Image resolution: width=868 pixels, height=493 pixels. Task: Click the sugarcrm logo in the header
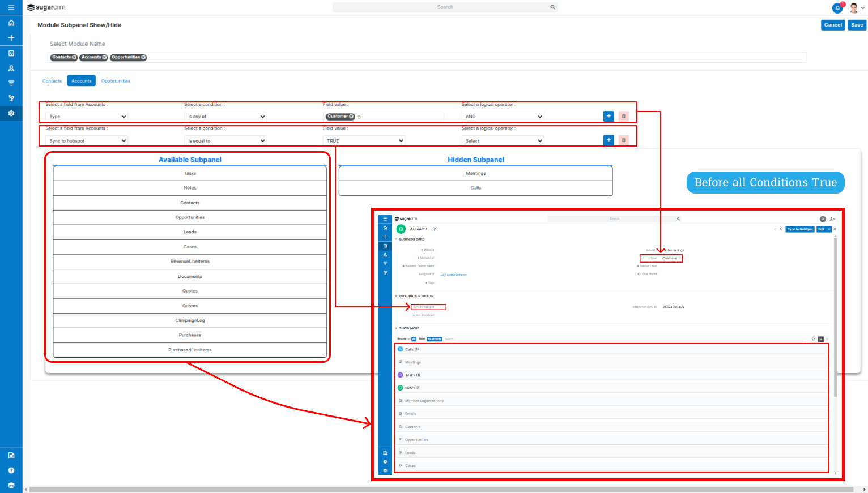coord(46,7)
